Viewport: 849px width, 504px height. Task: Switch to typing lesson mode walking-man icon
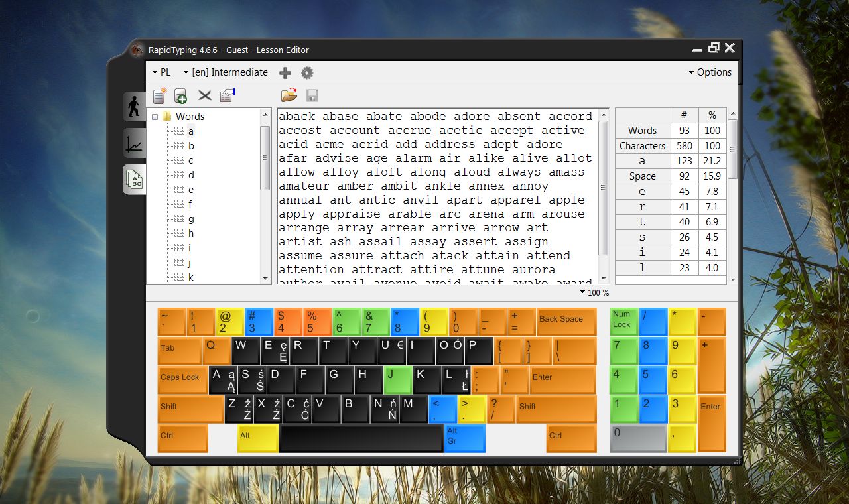click(134, 107)
